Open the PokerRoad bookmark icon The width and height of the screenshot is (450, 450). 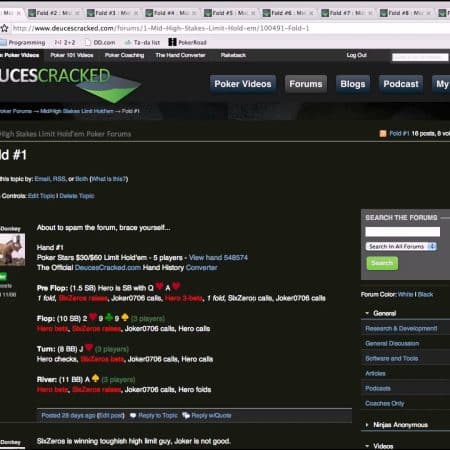pyautogui.click(x=172, y=42)
